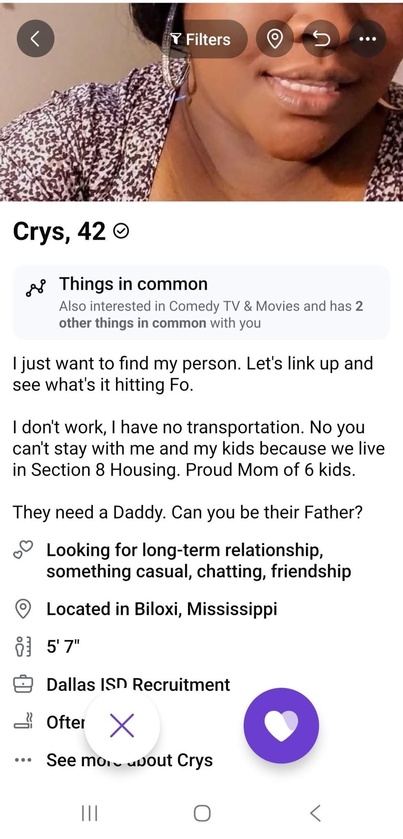Tap the profile photo
Viewport: 403px width, 839px height.
click(201, 101)
